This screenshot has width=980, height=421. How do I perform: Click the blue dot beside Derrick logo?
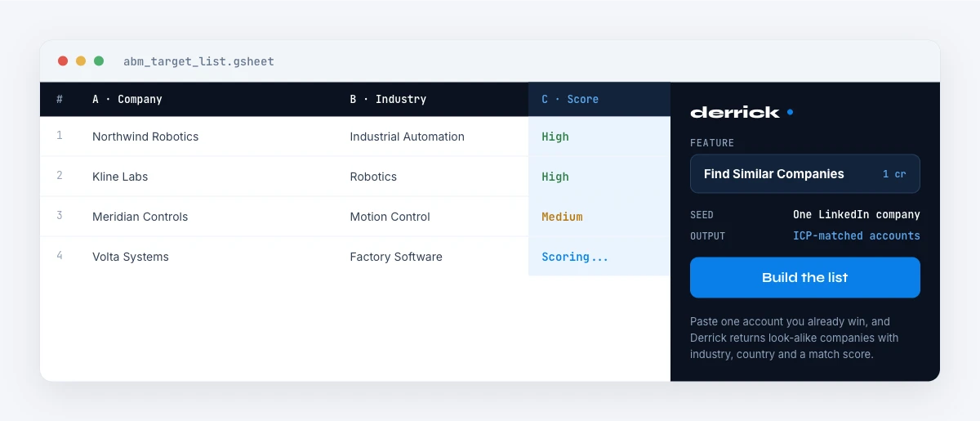tap(790, 112)
